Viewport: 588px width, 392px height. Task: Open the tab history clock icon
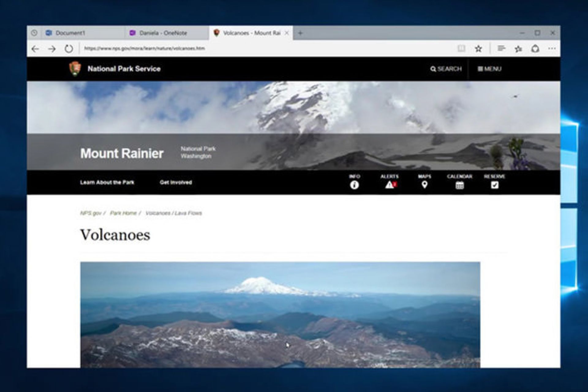coord(34,33)
